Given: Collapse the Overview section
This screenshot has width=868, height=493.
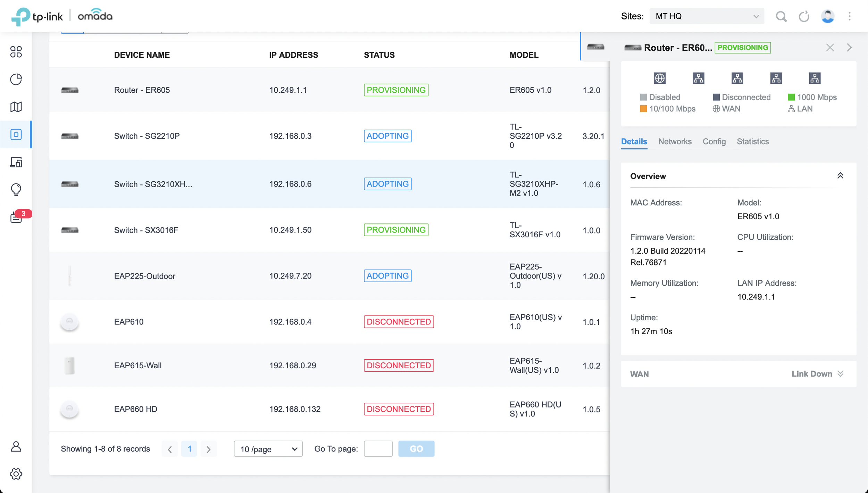Looking at the screenshot, I should 840,175.
